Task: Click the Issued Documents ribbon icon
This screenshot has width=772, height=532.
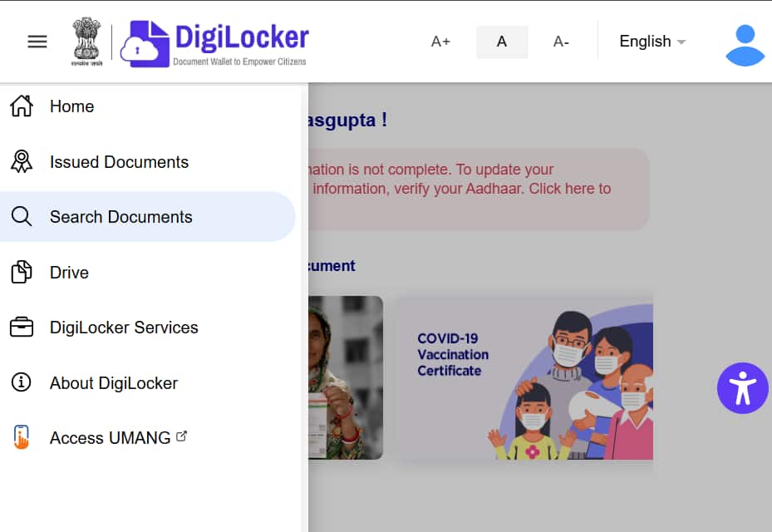Action: [x=22, y=161]
